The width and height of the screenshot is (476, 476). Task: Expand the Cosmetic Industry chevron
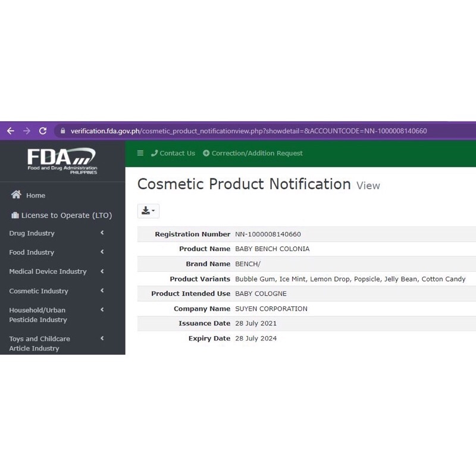tap(102, 290)
